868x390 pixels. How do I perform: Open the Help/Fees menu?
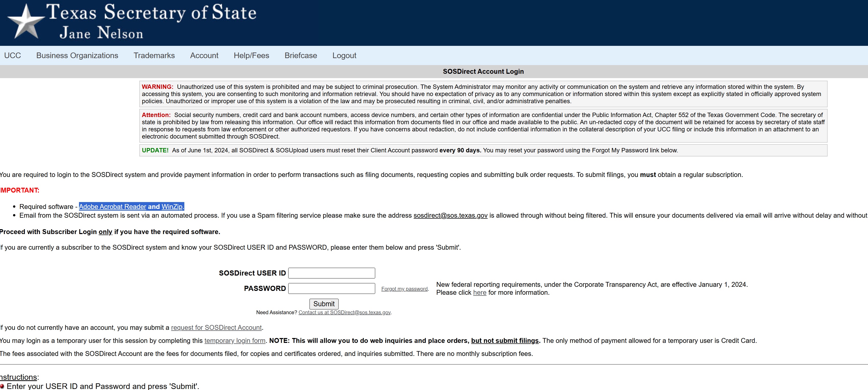click(x=251, y=55)
